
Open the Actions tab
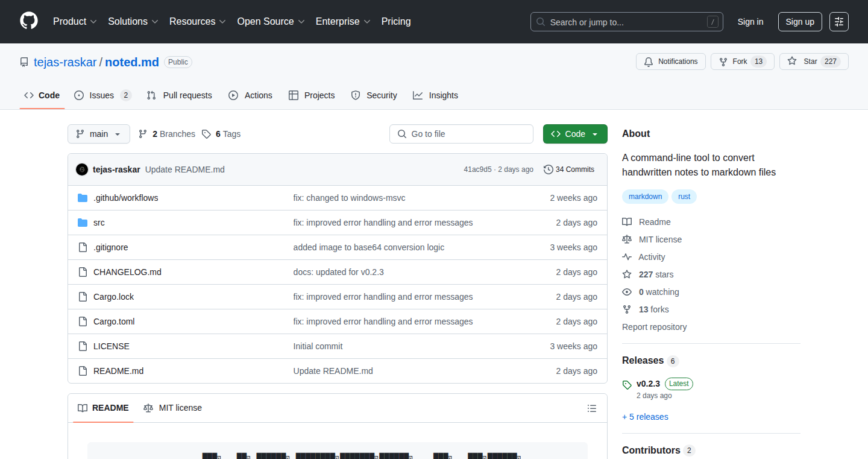[250, 95]
